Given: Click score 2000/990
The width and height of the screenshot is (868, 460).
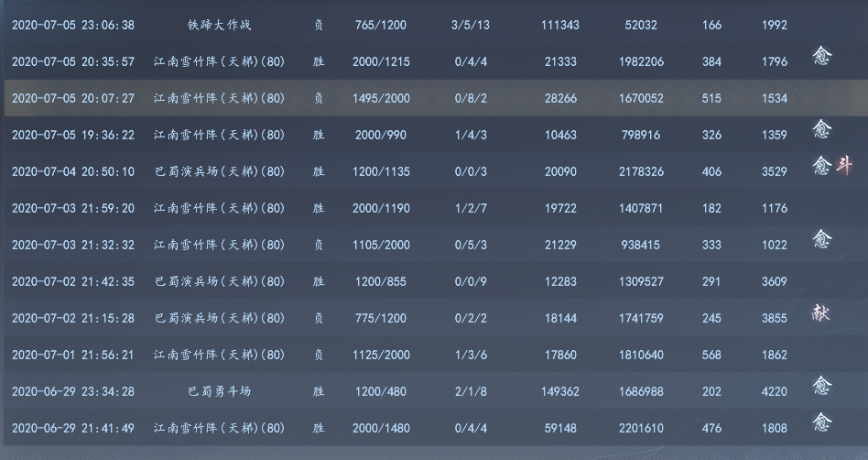Looking at the screenshot, I should point(381,135).
